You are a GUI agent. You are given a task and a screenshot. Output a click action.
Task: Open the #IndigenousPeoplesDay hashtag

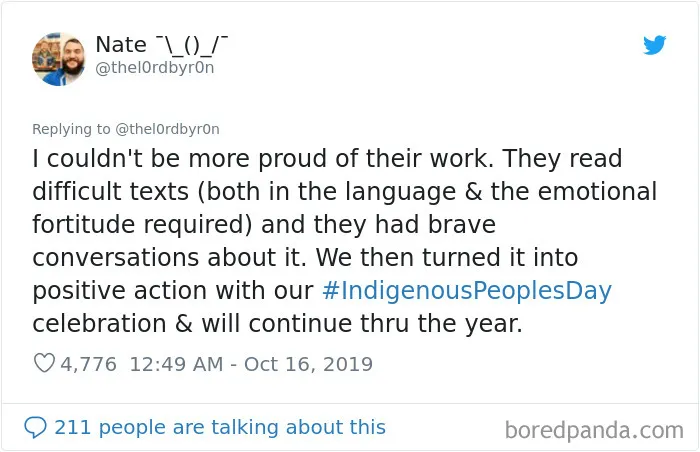(x=467, y=291)
